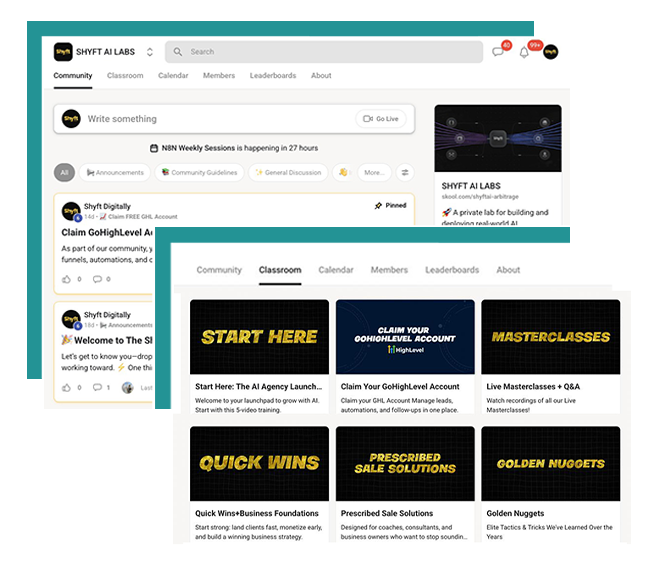This screenshot has height=587, width=657.
Task: Select the Community tab in the back window
Action: (72, 75)
